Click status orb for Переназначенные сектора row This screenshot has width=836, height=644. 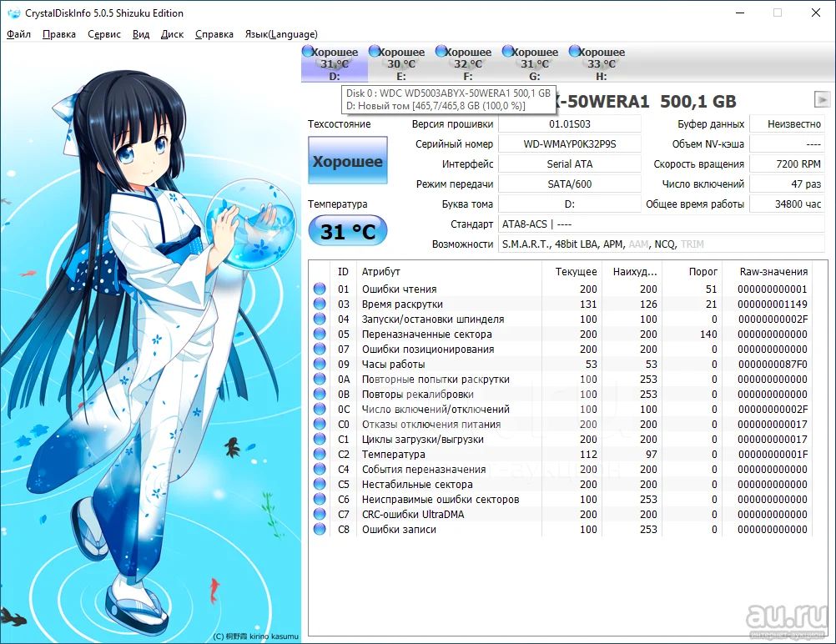click(320, 334)
